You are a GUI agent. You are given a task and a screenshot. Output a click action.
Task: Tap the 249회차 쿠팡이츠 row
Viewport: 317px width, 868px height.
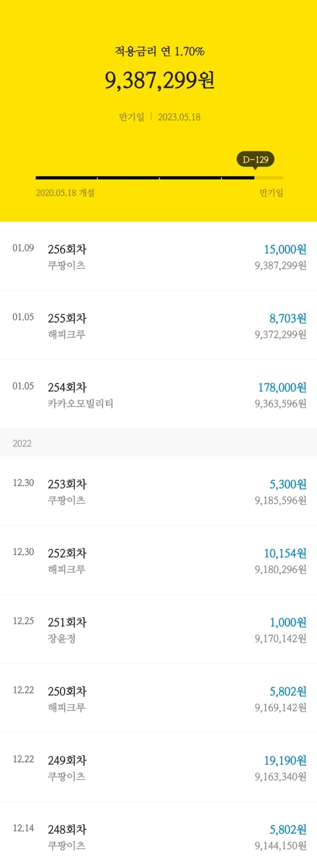[158, 767]
